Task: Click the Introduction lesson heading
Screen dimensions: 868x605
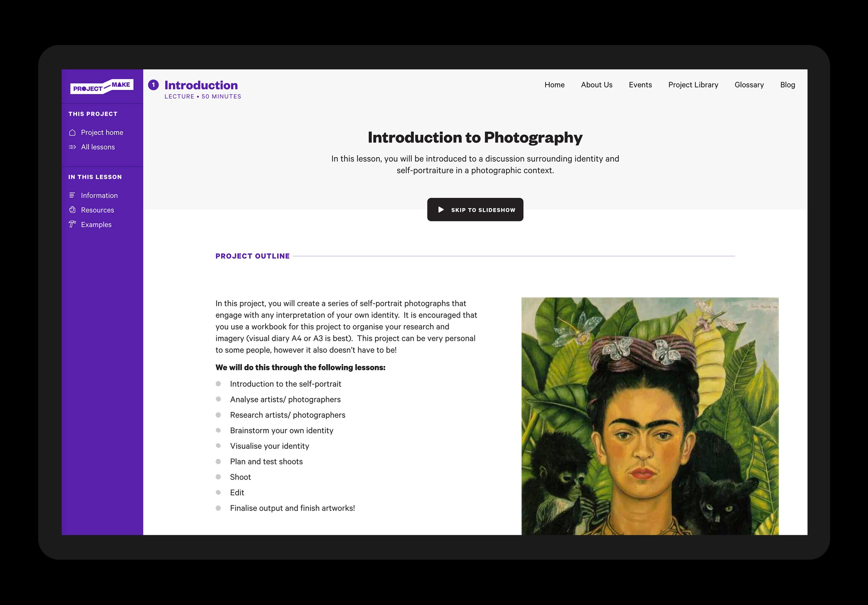Action: [x=201, y=85]
